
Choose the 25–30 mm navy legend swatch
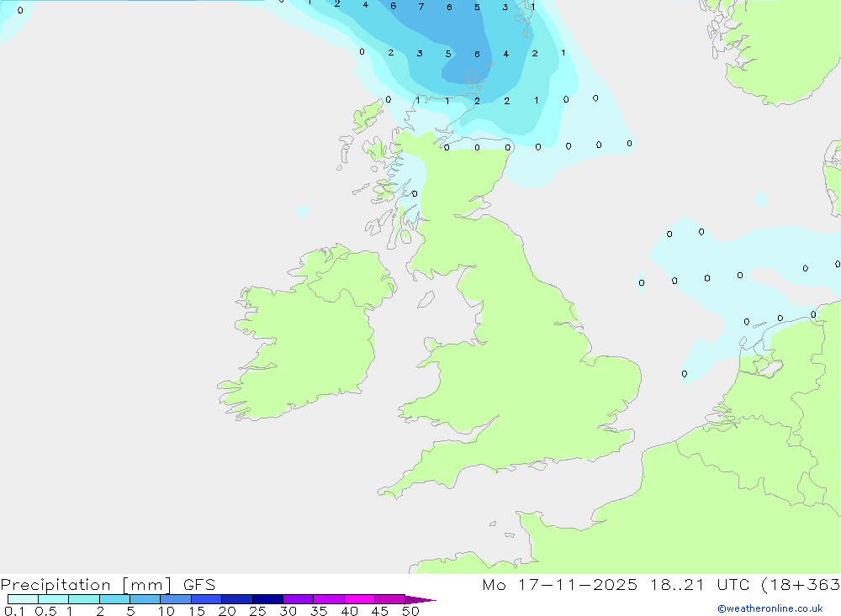[267, 599]
